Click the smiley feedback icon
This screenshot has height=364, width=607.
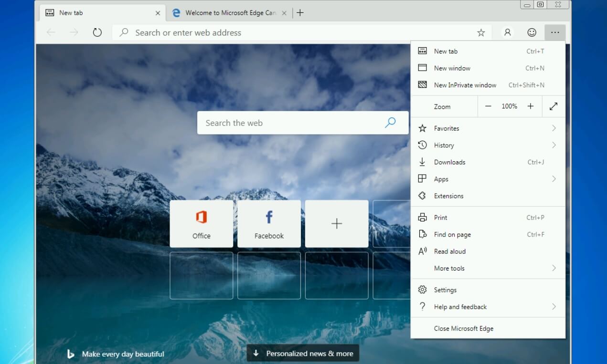tap(531, 32)
